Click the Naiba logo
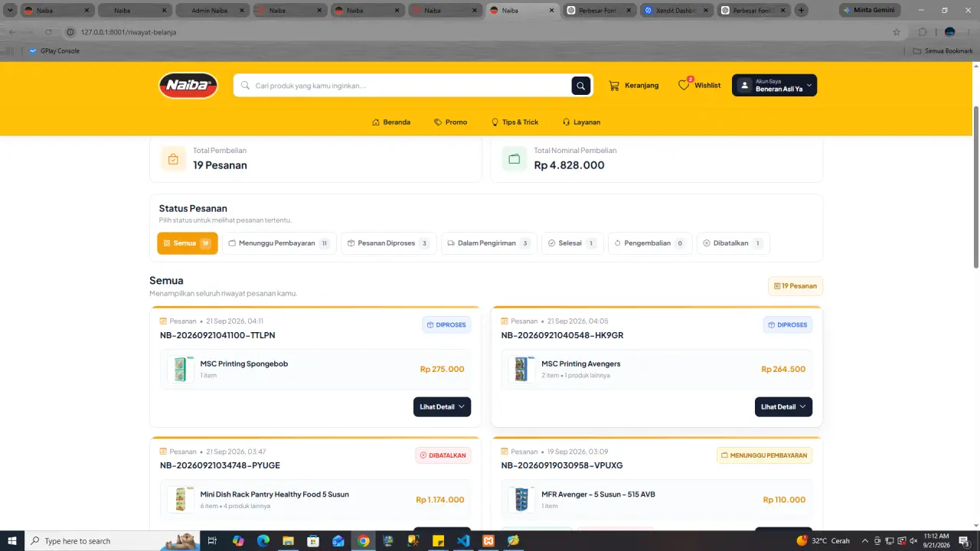The height and width of the screenshot is (551, 980). [188, 85]
